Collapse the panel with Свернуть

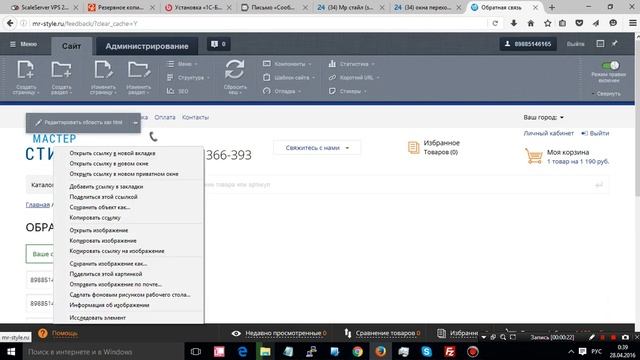click(607, 93)
